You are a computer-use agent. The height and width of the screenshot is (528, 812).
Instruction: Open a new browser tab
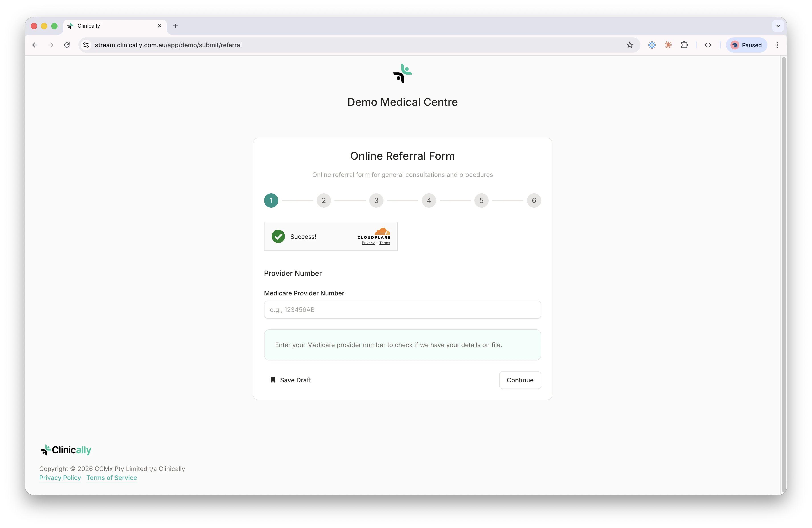(175, 26)
